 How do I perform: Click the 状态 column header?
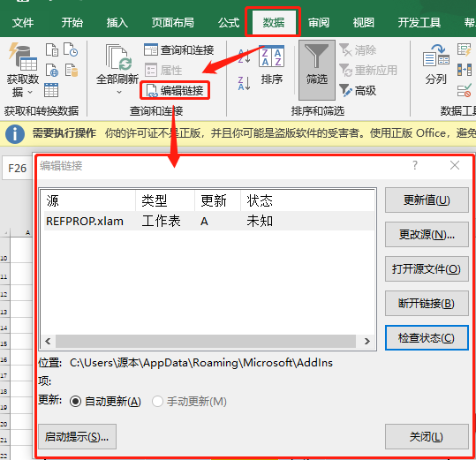pyautogui.click(x=307, y=200)
